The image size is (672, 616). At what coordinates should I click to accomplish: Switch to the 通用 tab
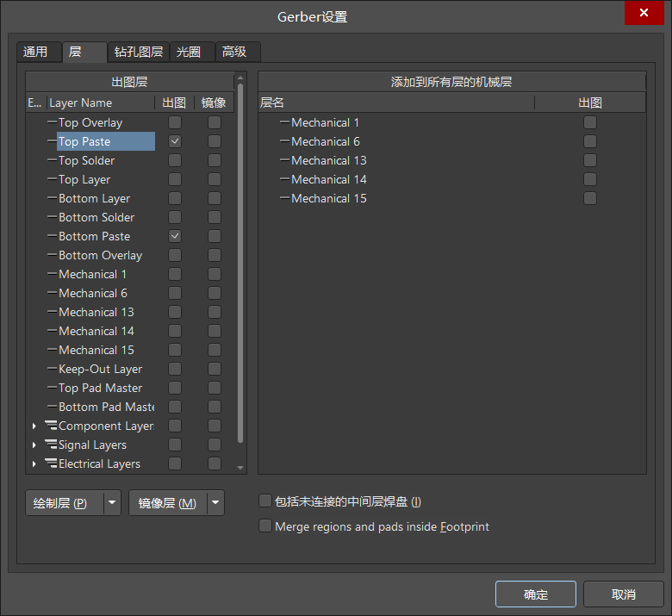(36, 52)
